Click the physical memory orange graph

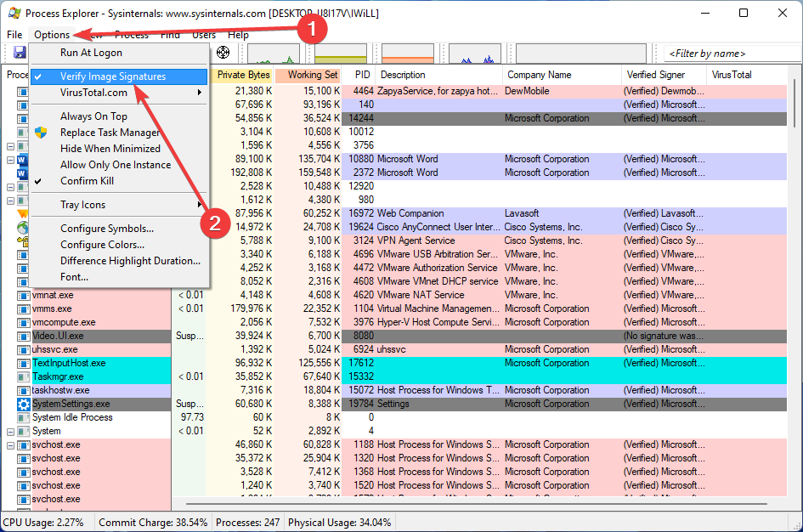click(408, 54)
